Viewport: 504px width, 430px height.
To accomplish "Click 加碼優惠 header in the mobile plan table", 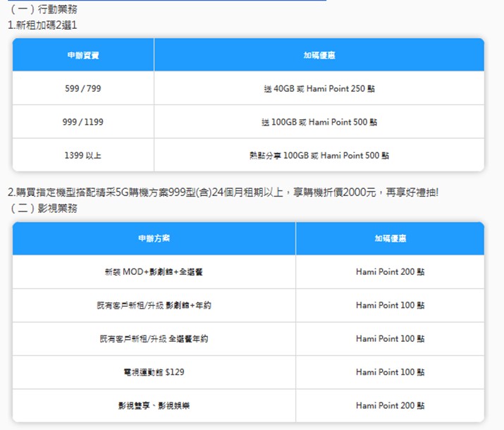I will coord(319,55).
